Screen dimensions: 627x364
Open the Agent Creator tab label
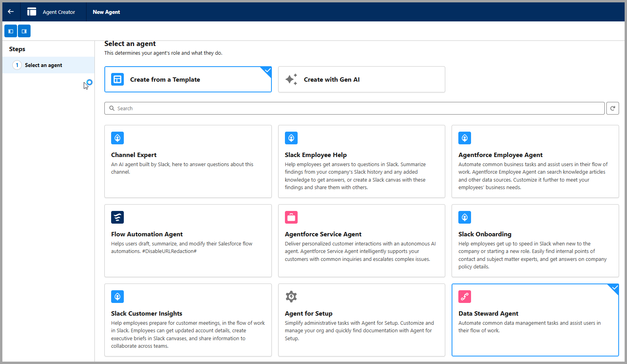[x=59, y=12]
